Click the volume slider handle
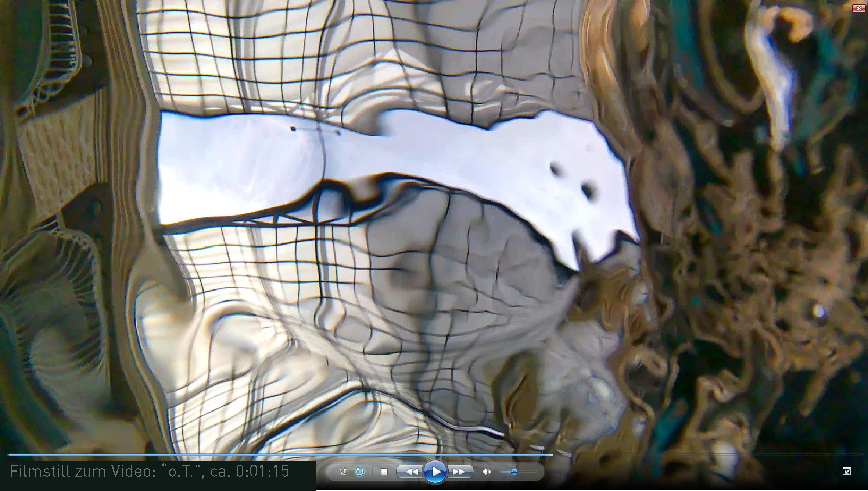 click(x=514, y=472)
